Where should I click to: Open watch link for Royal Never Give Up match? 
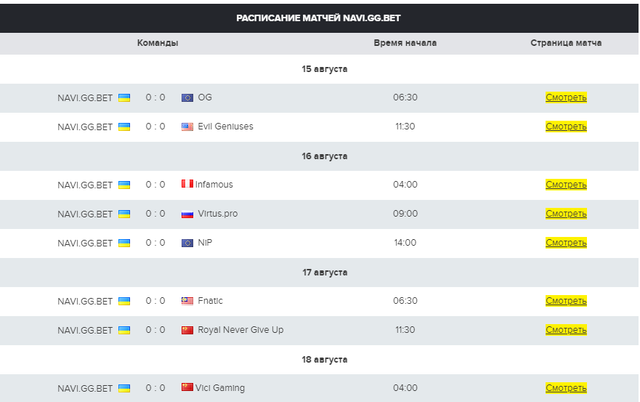[566, 330]
